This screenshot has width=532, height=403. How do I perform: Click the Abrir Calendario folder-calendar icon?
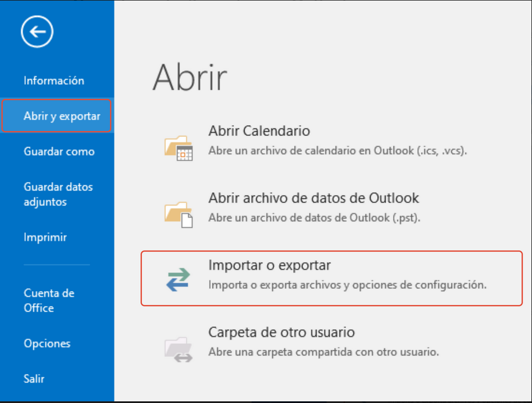click(178, 147)
